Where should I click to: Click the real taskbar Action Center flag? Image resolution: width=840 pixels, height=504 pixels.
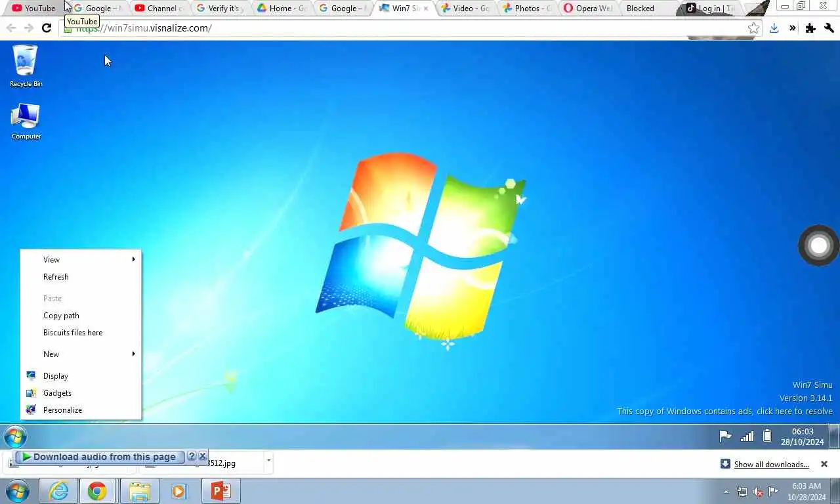coord(774,492)
